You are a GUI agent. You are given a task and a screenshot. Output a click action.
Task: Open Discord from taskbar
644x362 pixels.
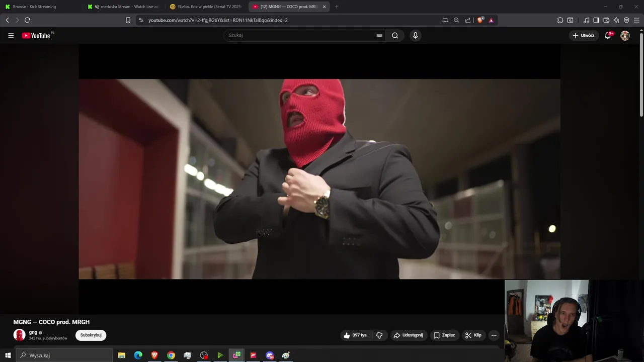click(x=270, y=355)
